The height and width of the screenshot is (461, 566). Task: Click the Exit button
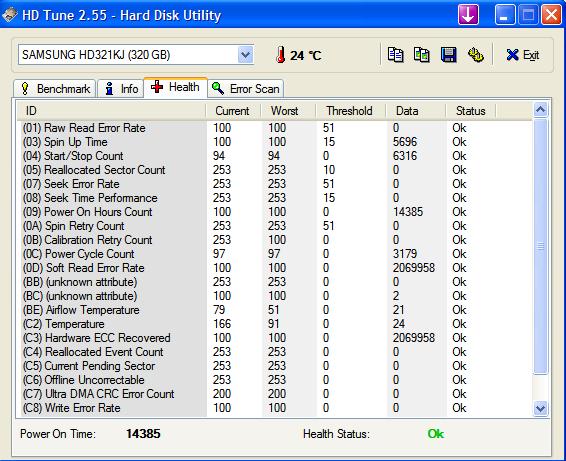[523, 55]
